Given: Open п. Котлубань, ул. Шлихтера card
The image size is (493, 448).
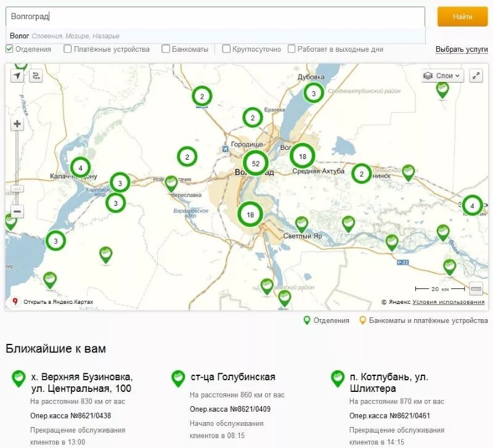Looking at the screenshot, I should [389, 382].
